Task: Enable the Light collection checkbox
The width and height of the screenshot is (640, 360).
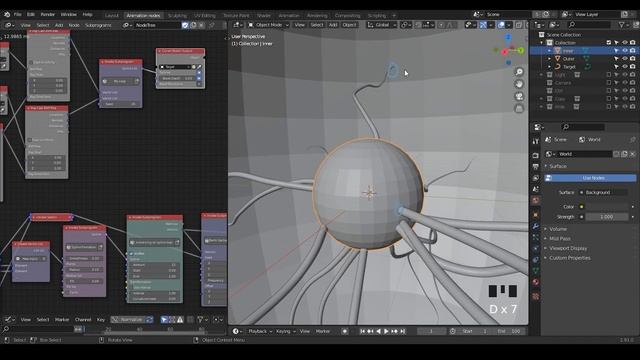Action: [609, 75]
